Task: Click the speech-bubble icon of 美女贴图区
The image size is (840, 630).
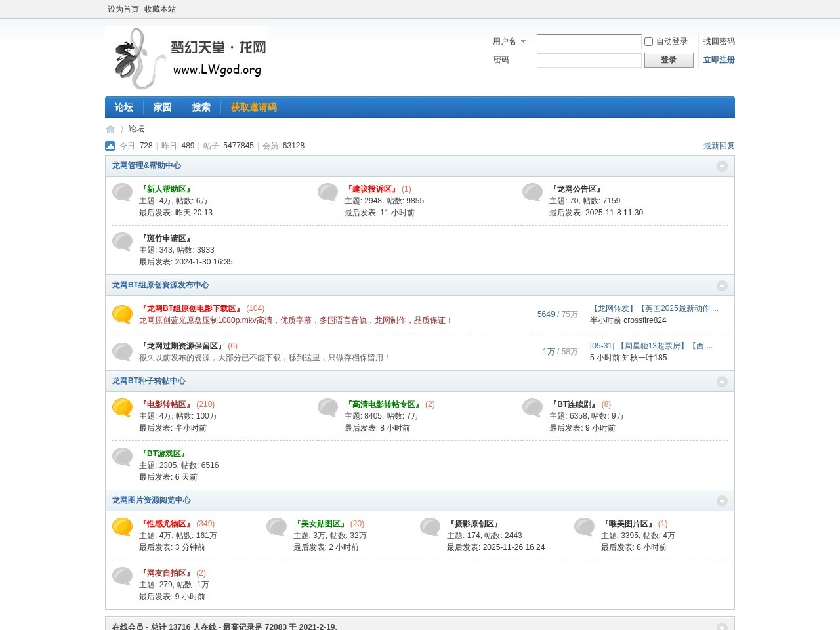Action: [x=276, y=527]
